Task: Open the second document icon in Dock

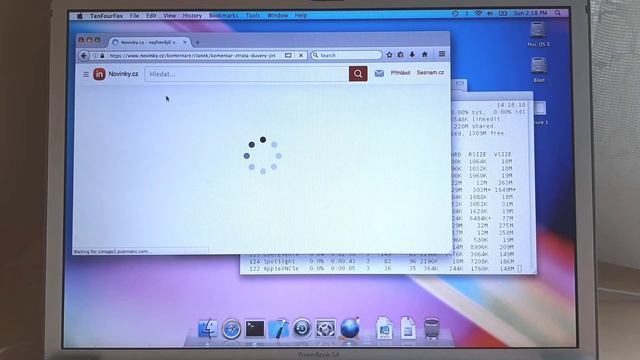Action: click(408, 328)
